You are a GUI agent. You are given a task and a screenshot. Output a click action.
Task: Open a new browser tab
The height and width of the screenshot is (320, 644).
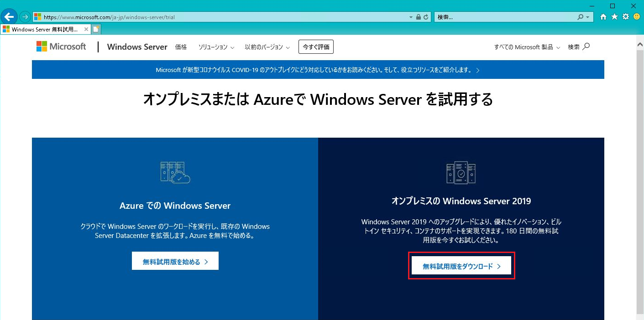point(96,28)
